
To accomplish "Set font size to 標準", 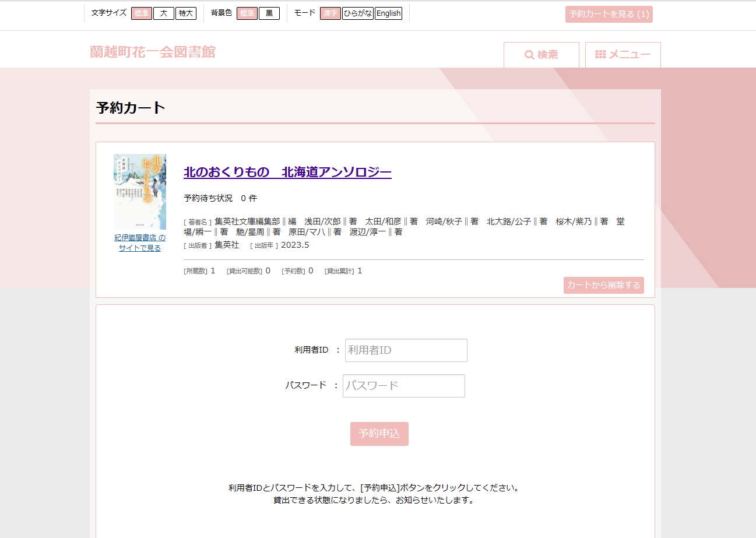I will click(x=142, y=13).
